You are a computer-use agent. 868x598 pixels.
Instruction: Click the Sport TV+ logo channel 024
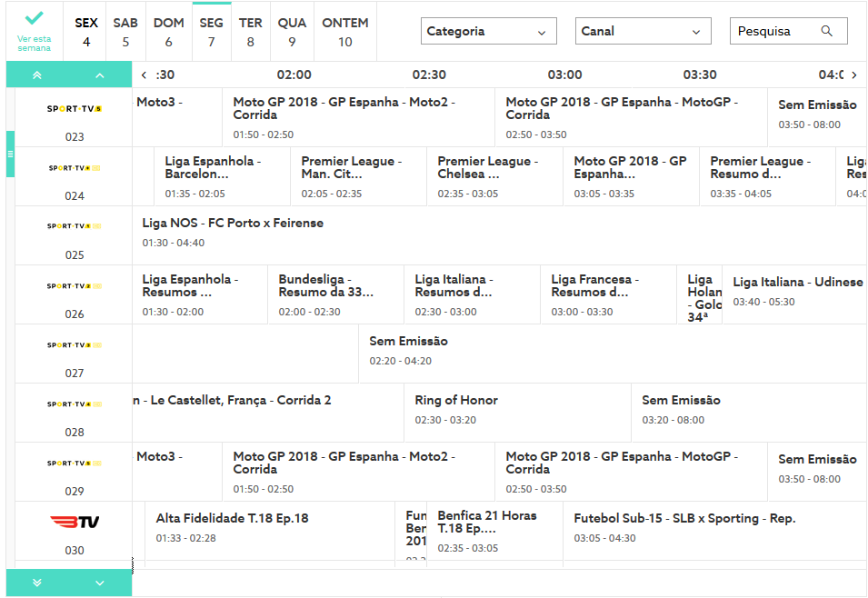(75, 168)
